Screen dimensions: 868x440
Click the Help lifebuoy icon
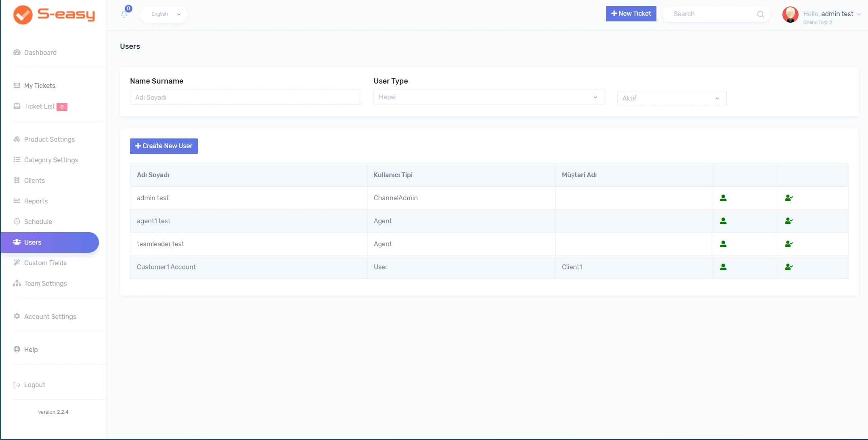[17, 349]
